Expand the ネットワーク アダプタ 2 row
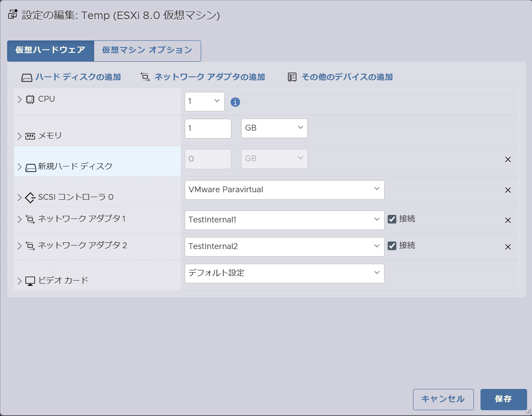Screen dimensions: 532x416 [20, 246]
